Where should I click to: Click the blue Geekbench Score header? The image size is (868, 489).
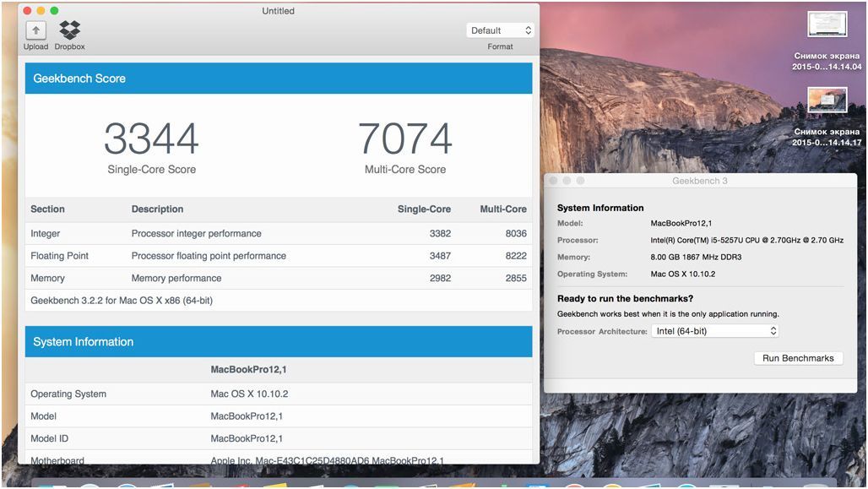click(x=279, y=79)
